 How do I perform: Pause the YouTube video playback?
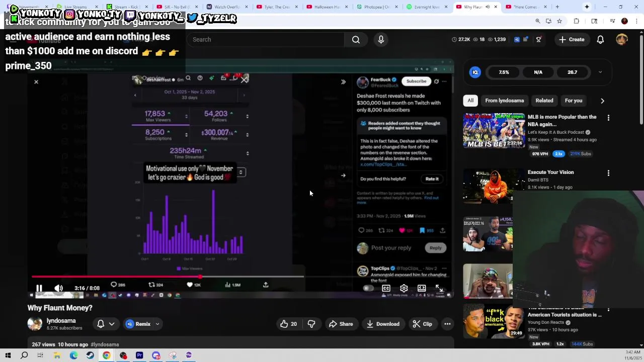tap(39, 288)
